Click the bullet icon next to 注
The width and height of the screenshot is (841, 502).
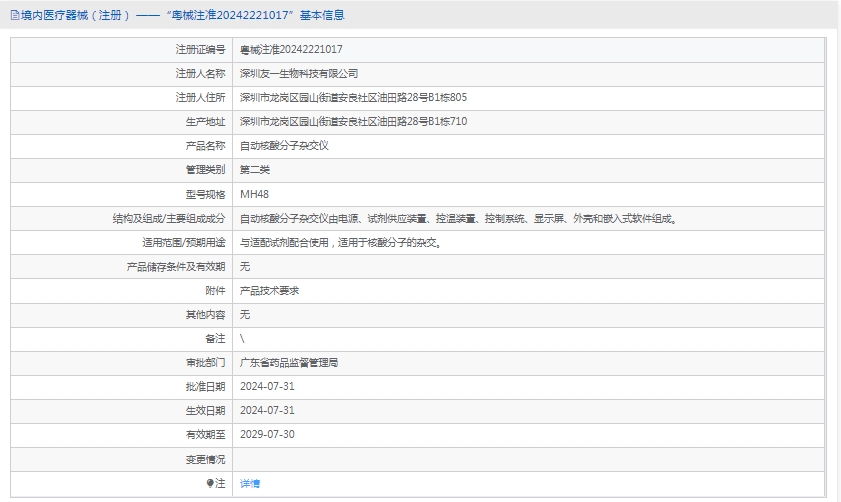[x=210, y=483]
